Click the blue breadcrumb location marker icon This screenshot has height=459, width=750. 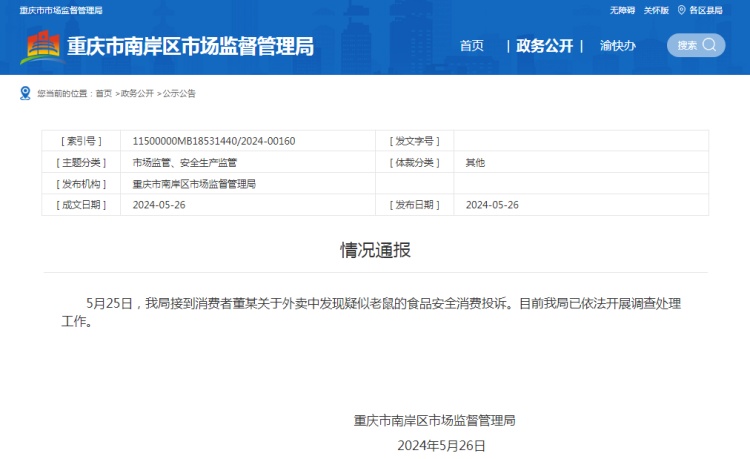(x=25, y=93)
